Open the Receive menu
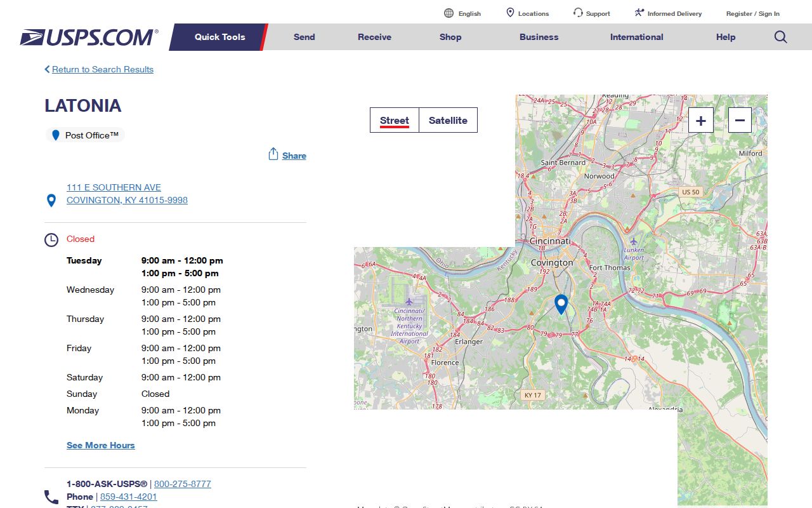812x508 pixels. [x=374, y=37]
